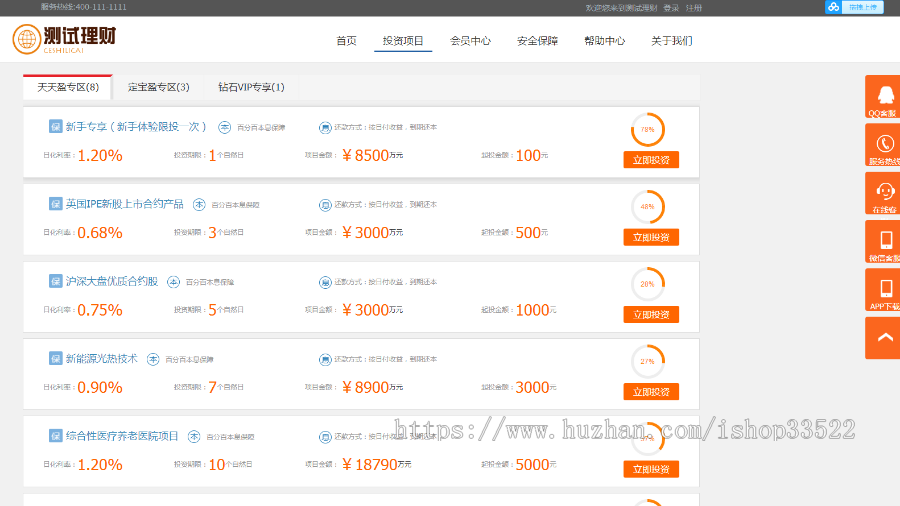Viewport: 900px width, 506px height.
Task: Click the back-to-top arrow button
Action: pyautogui.click(x=883, y=338)
